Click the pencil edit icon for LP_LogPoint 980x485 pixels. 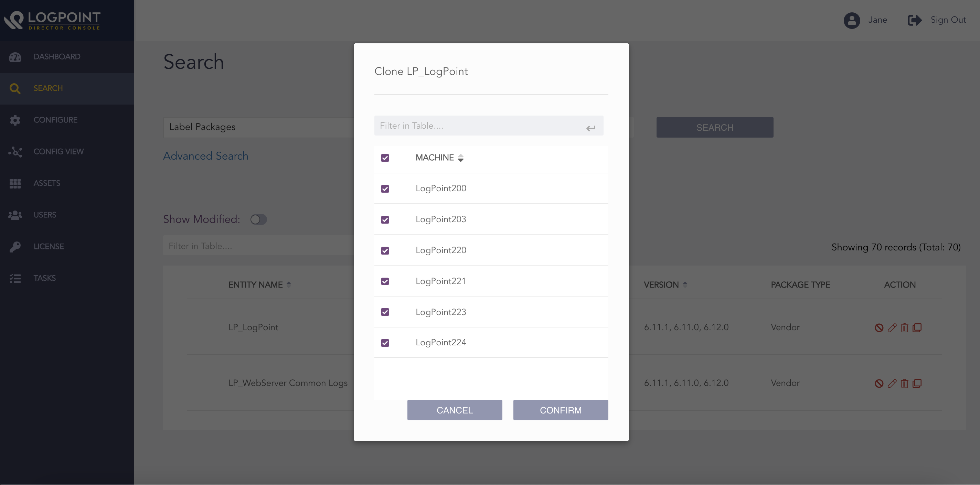pos(892,327)
